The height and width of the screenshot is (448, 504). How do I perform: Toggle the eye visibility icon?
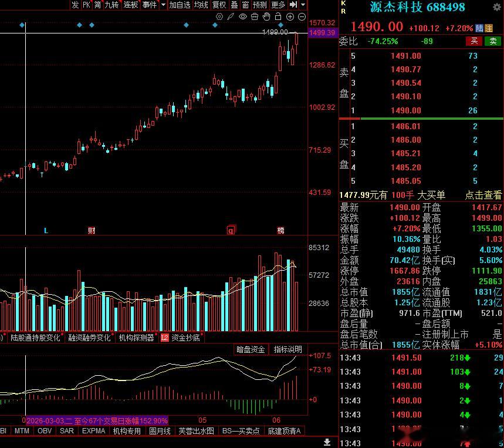[243, 16]
